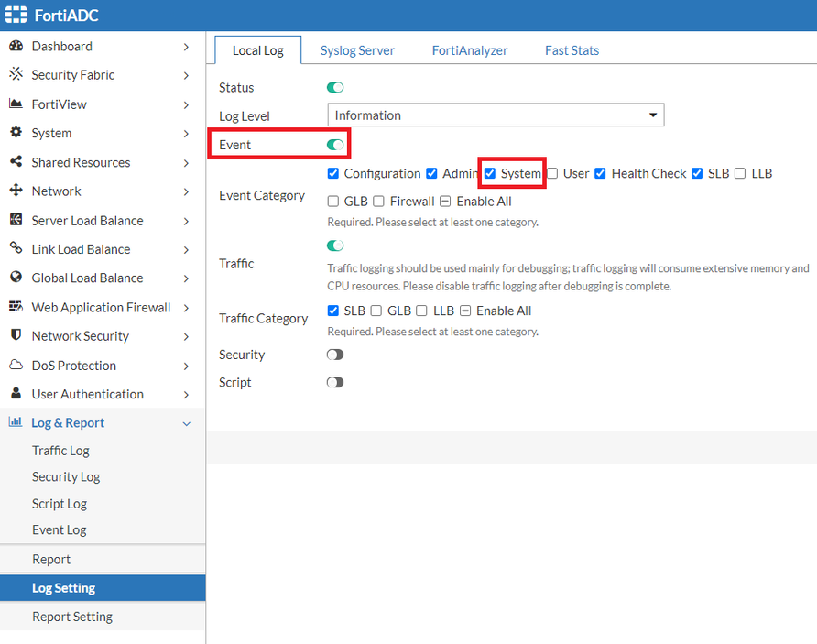Check the Firewall event category
This screenshot has height=644, width=817.
click(x=379, y=202)
